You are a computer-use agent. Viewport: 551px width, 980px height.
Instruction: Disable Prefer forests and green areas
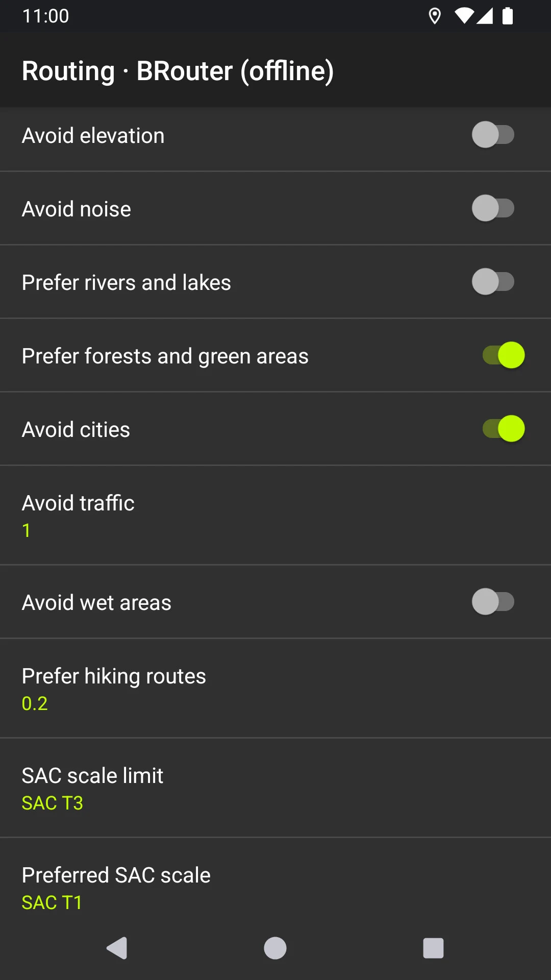click(x=504, y=356)
